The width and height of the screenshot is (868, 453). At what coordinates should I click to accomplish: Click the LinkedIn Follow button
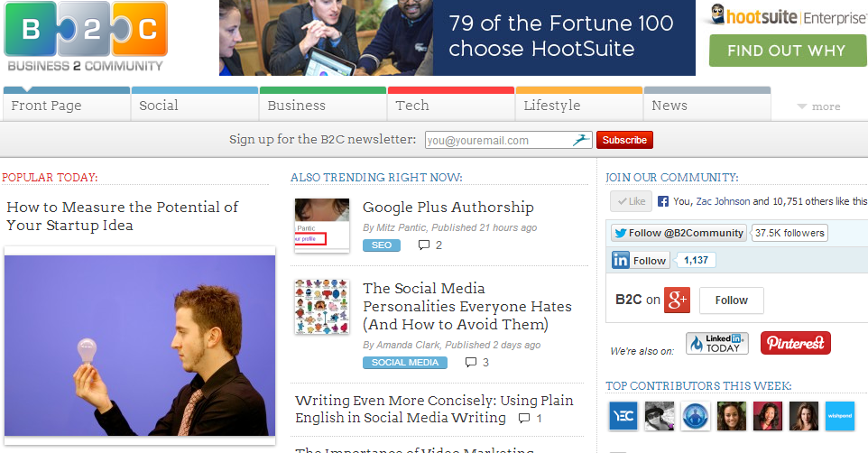click(x=641, y=260)
